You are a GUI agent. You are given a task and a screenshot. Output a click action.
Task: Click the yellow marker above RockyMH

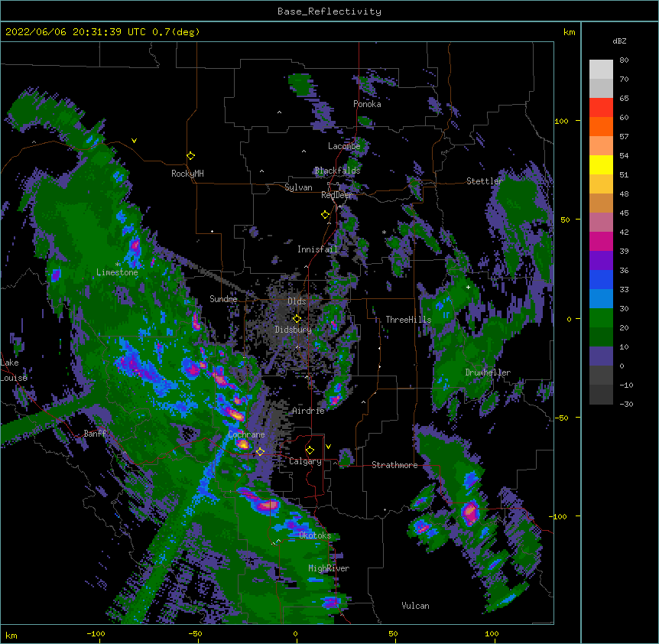coord(191,156)
